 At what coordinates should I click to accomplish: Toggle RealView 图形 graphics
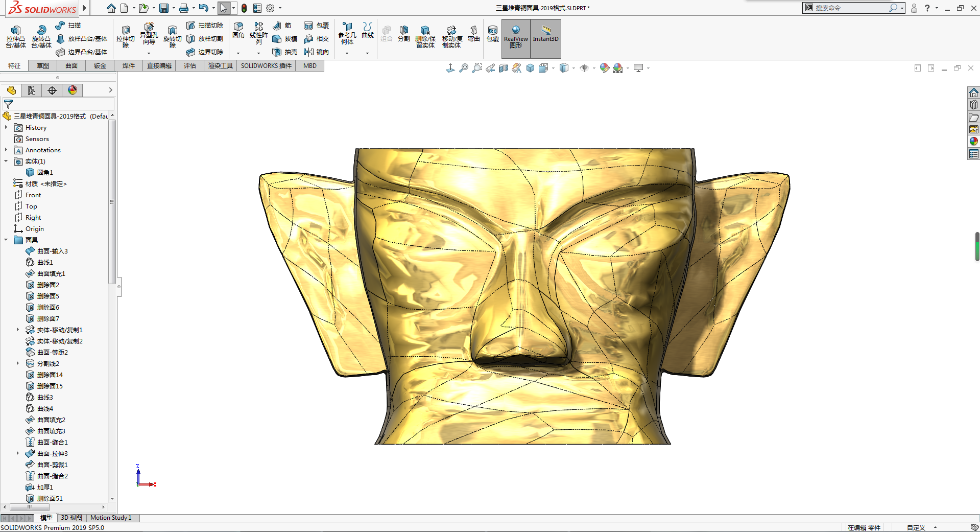516,38
